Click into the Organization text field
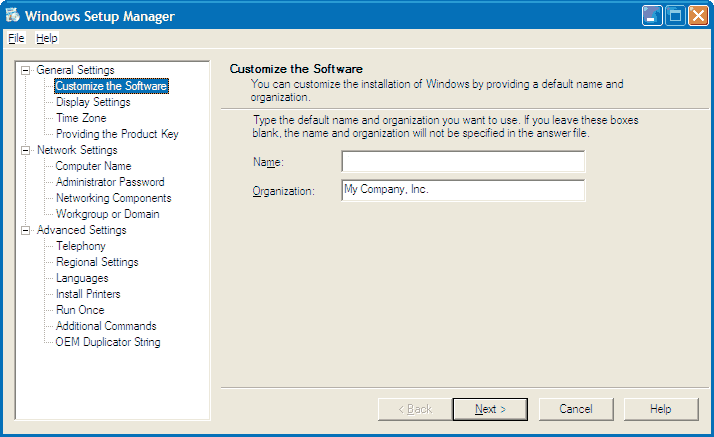714x437 pixels. (462, 190)
